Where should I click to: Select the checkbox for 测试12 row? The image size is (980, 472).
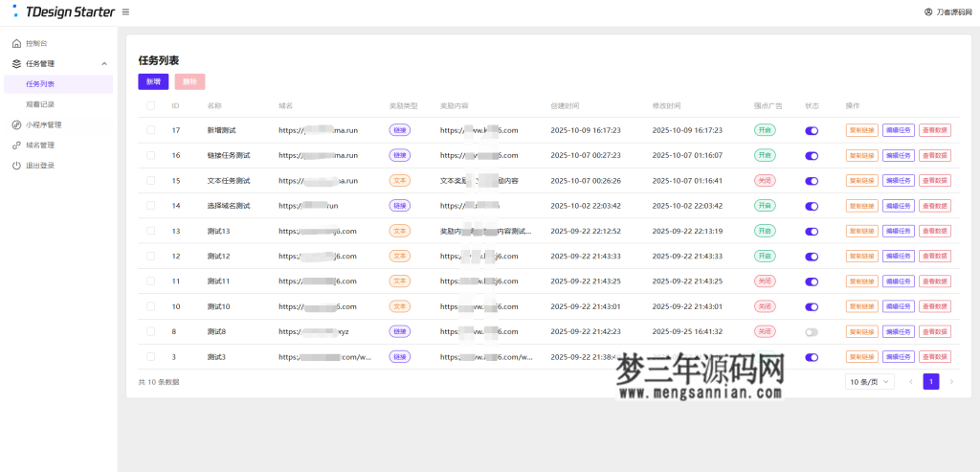click(150, 256)
